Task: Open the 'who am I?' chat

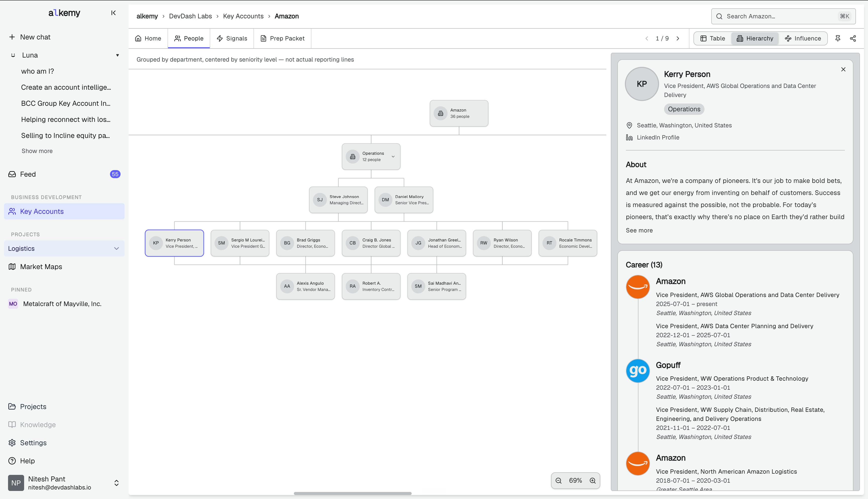Action: pyautogui.click(x=38, y=71)
